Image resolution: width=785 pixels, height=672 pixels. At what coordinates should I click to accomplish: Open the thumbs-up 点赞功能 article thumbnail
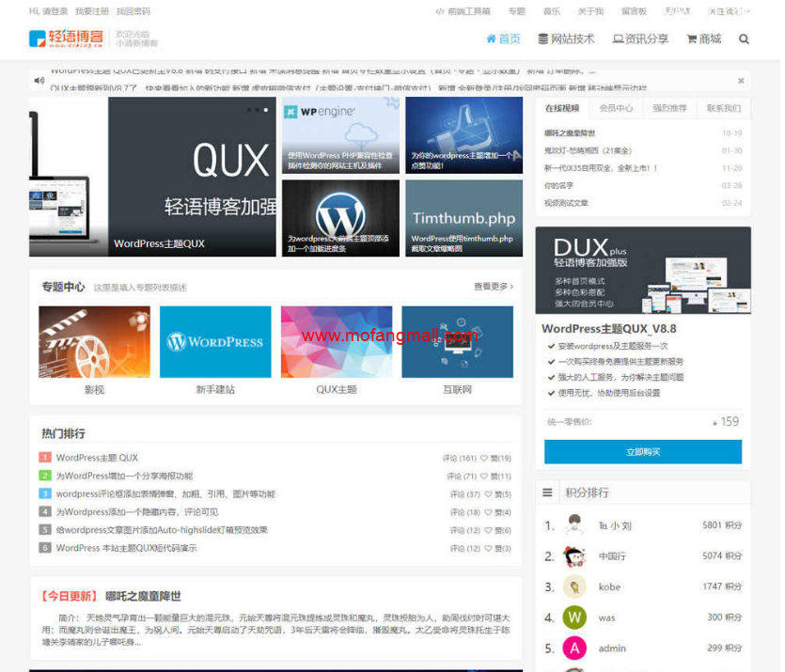(x=464, y=135)
